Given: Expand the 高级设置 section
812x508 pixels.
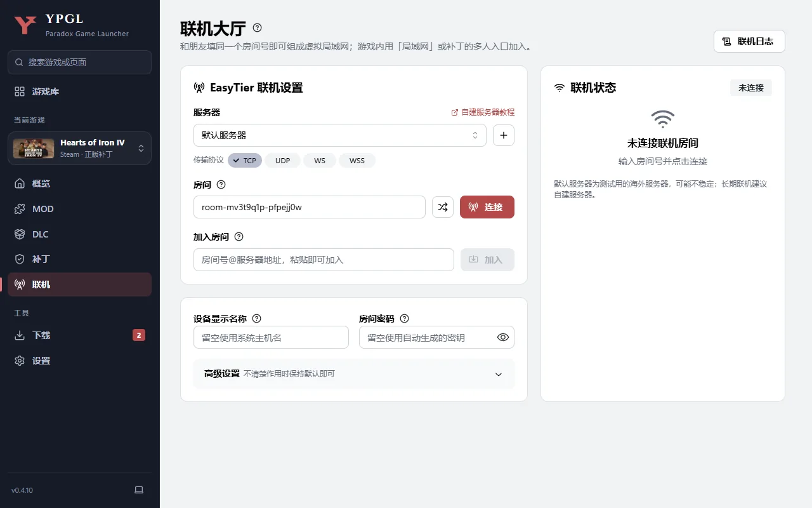Looking at the screenshot, I should click(x=354, y=374).
